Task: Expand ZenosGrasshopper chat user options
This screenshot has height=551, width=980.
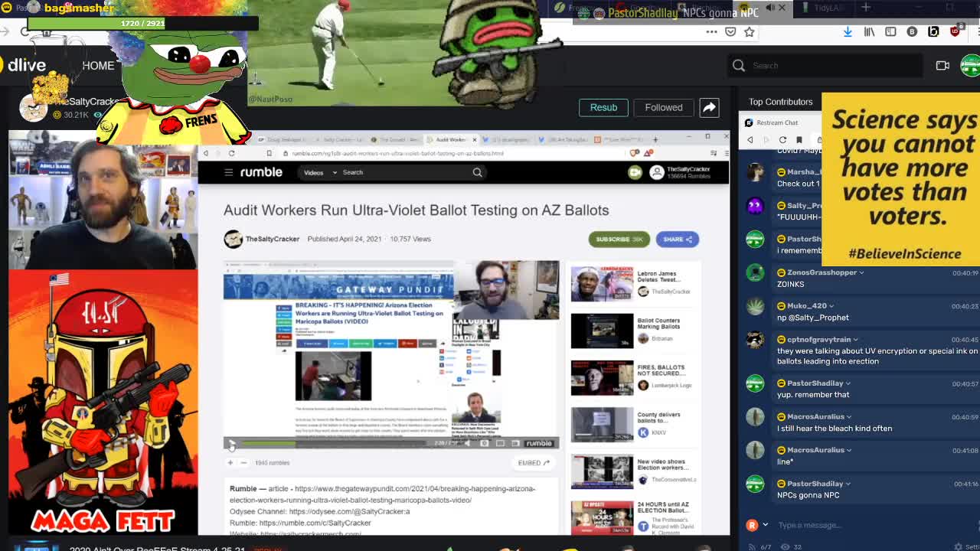Action: (x=861, y=272)
